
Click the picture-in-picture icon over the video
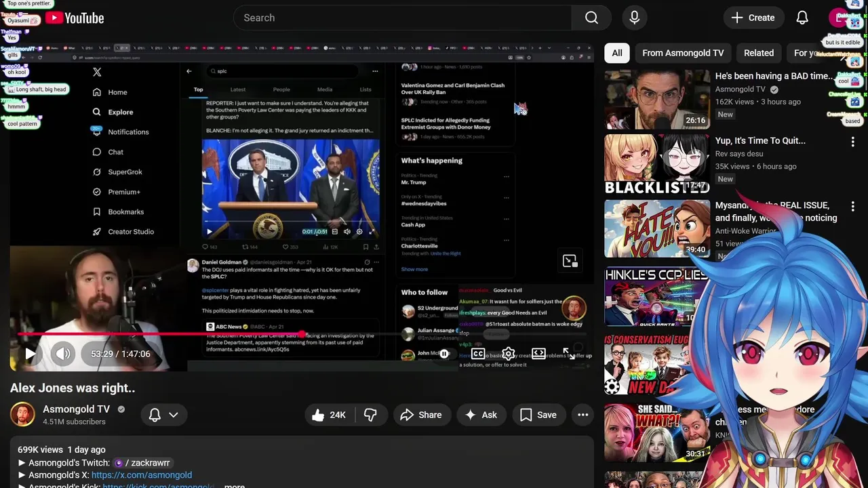click(570, 261)
